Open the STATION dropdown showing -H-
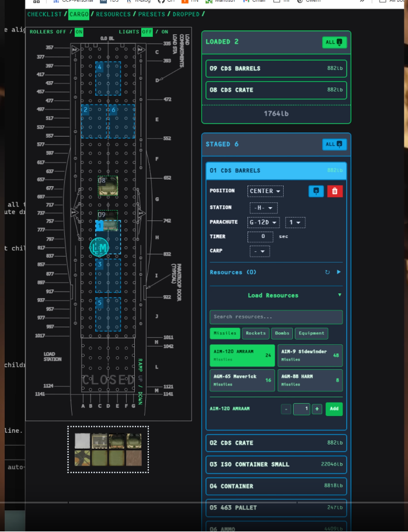This screenshot has width=408, height=532. pyautogui.click(x=263, y=208)
